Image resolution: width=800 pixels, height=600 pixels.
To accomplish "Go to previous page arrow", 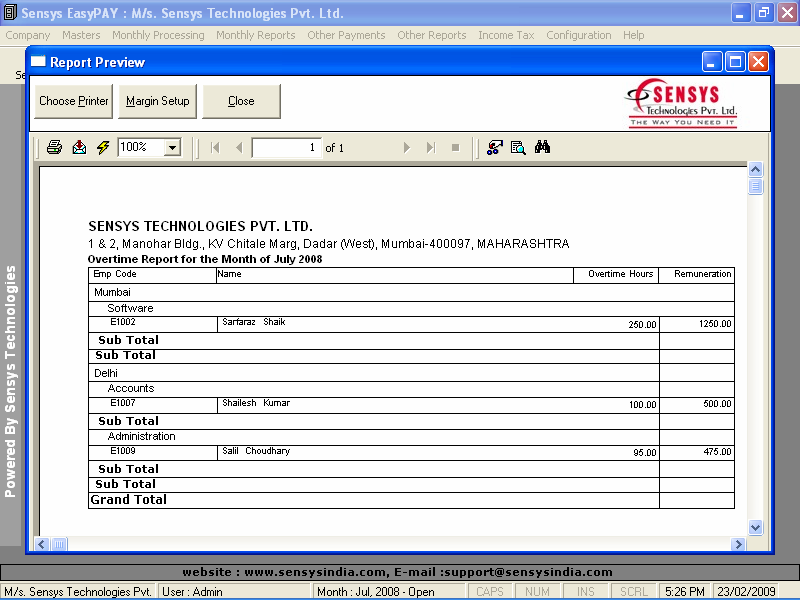I will tap(239, 148).
